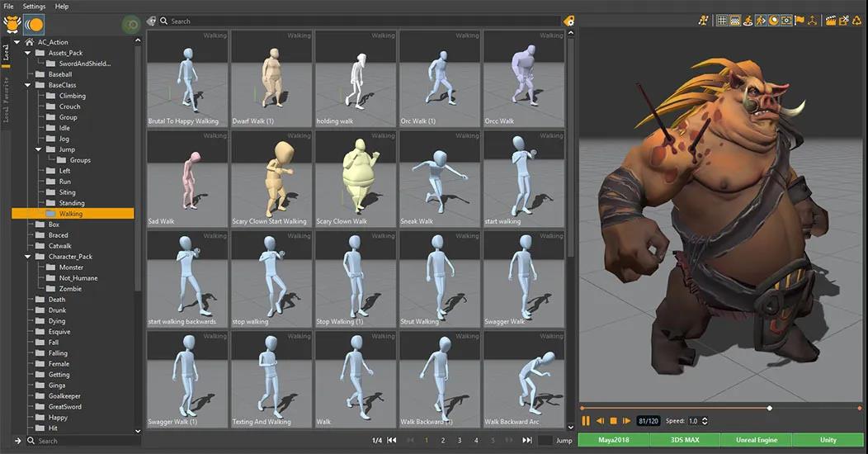
Task: Send animation to Unity
Action: click(828, 440)
